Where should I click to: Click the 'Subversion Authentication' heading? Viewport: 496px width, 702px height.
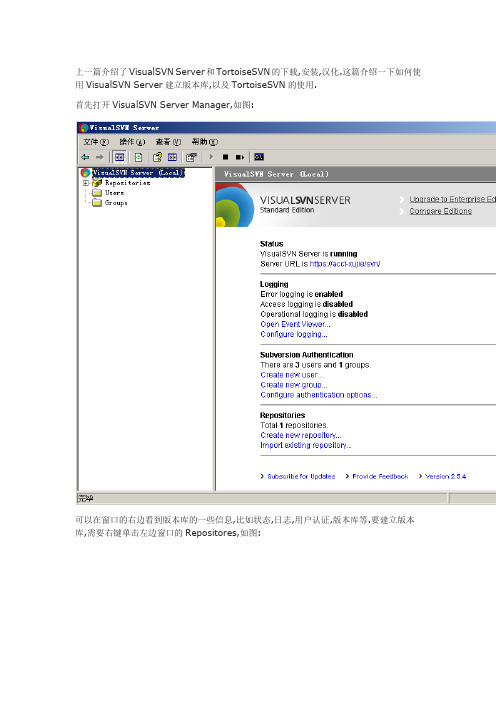(x=307, y=355)
